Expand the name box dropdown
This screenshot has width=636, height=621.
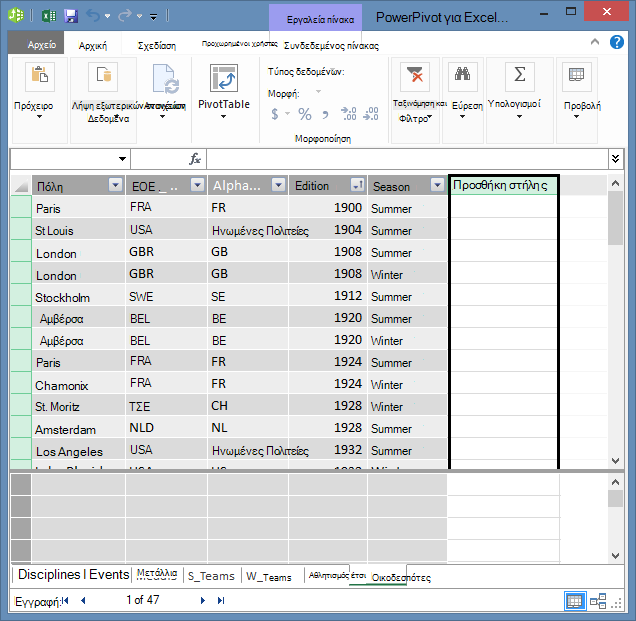(122, 159)
